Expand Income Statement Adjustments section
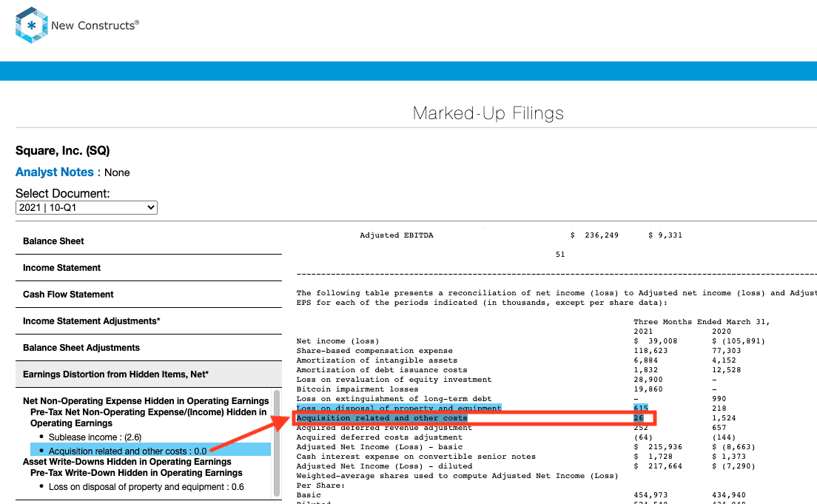Image resolution: width=817 pixels, height=504 pixels. pyautogui.click(x=149, y=321)
